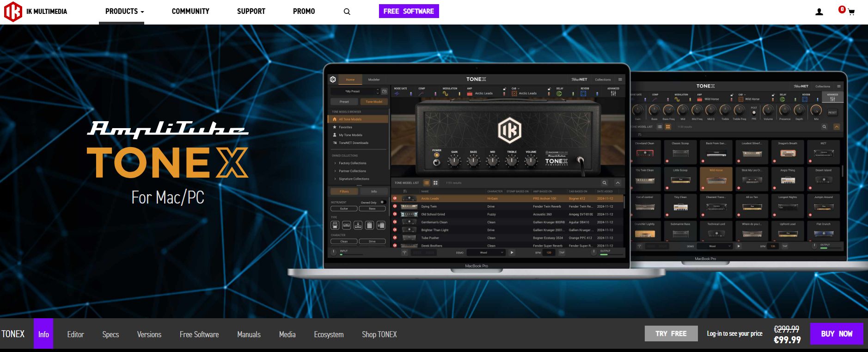Click the cab icon beside Wild Horse
The height and width of the screenshot is (352, 868).
(740, 99)
